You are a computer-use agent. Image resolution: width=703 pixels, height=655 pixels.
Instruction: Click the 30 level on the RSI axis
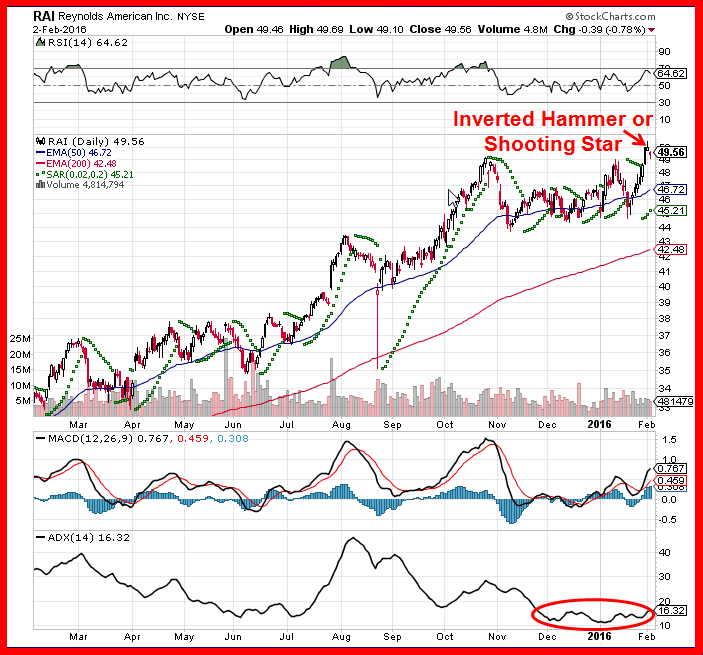[664, 103]
